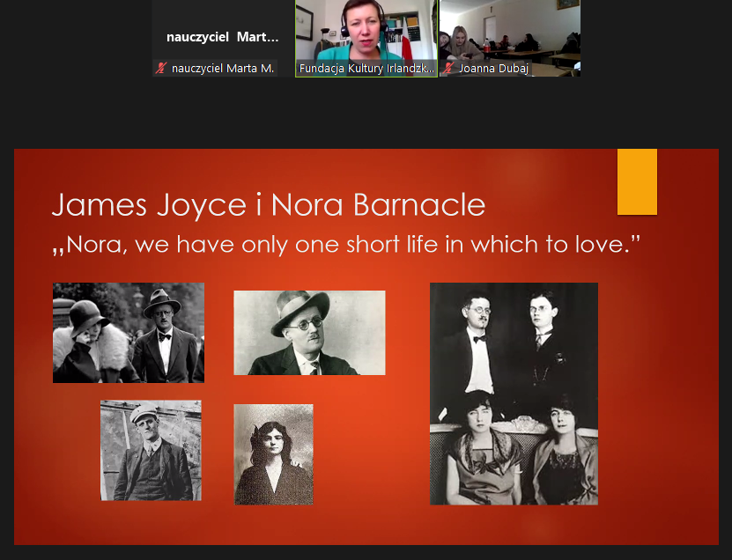The height and width of the screenshot is (560, 732).
Task: Click muted microphone icon beside nauczyciel Marta M.
Action: [161, 69]
